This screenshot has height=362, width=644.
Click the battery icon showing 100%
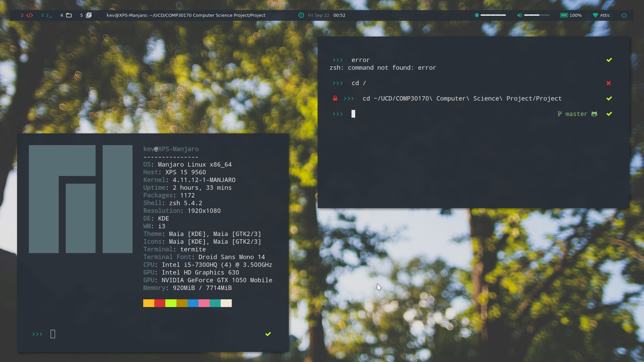[x=564, y=15]
